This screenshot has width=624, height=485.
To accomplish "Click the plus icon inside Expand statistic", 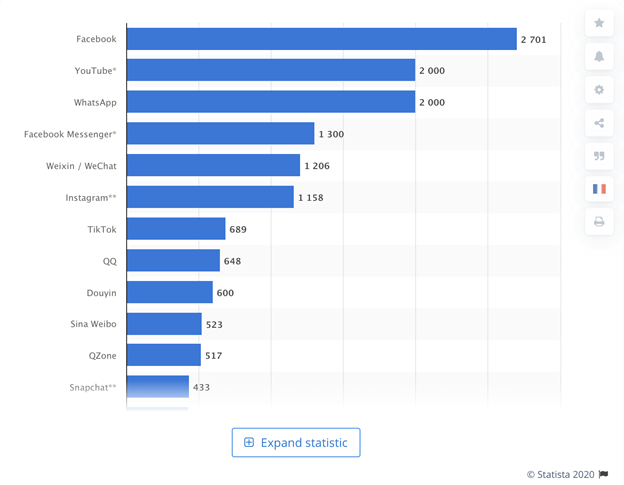I will tap(249, 442).
